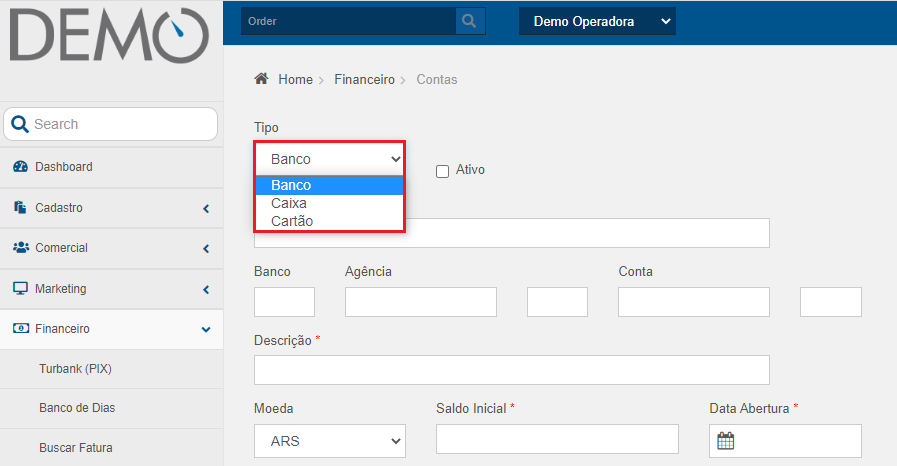
Task: Open the Moeda dropdown showing ARS
Action: pyautogui.click(x=330, y=441)
